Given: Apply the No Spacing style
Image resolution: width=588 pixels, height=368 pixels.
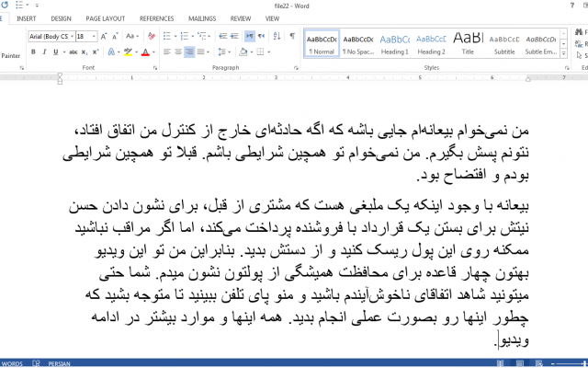Looking at the screenshot, I should [358, 44].
